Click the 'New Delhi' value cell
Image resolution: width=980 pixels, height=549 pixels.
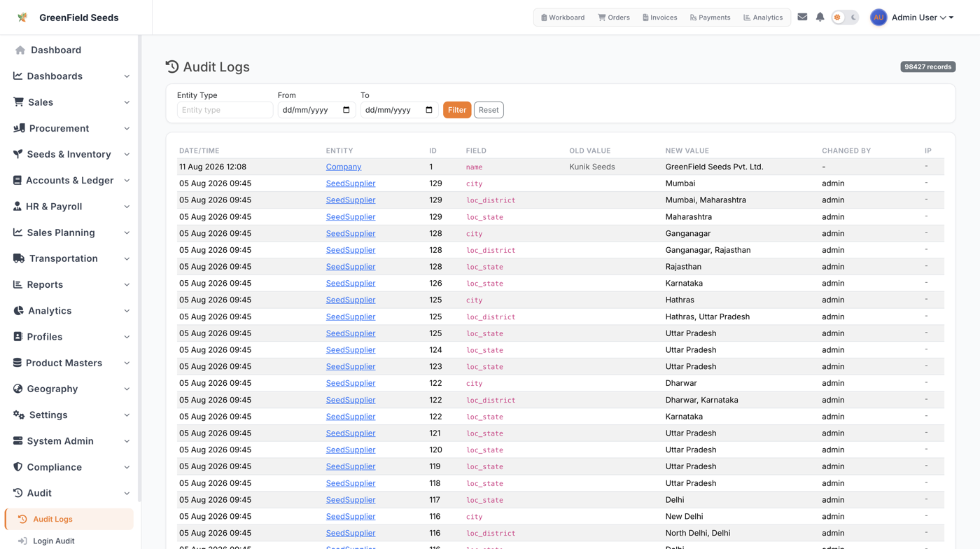point(684,516)
